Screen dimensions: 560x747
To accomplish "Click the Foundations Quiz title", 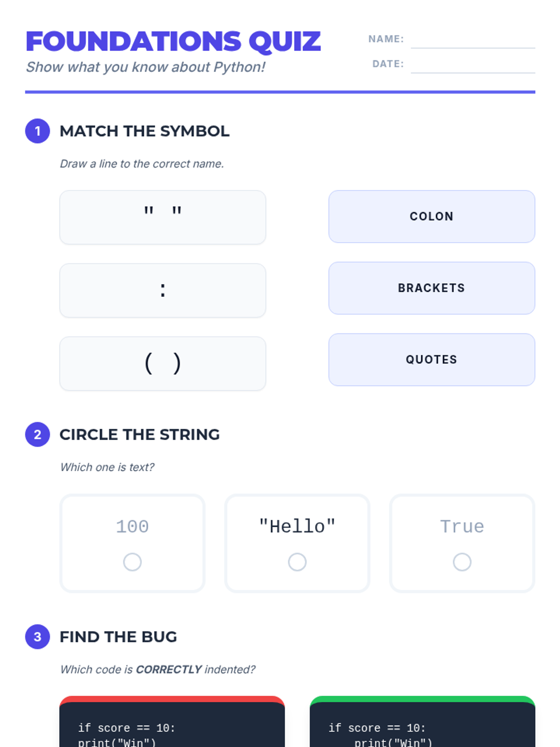I will (x=173, y=42).
